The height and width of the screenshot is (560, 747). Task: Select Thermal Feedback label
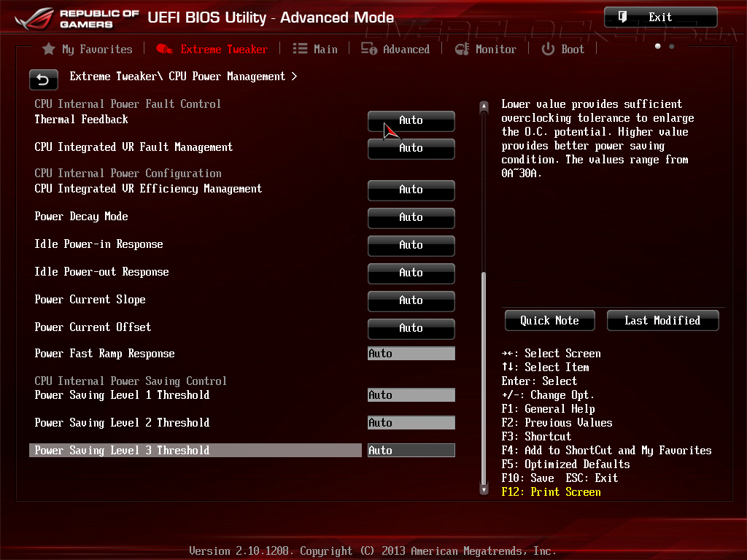tap(82, 119)
